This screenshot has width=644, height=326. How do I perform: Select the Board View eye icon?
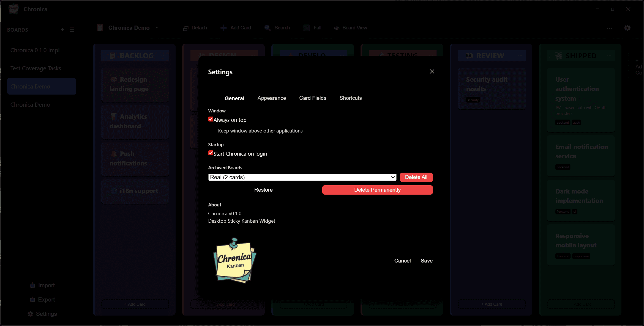point(336,28)
